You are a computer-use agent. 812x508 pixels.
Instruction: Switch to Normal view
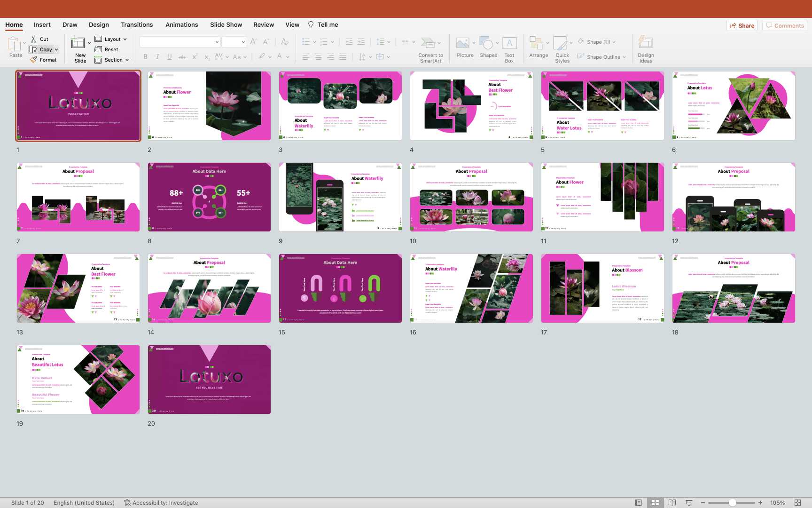pos(638,503)
